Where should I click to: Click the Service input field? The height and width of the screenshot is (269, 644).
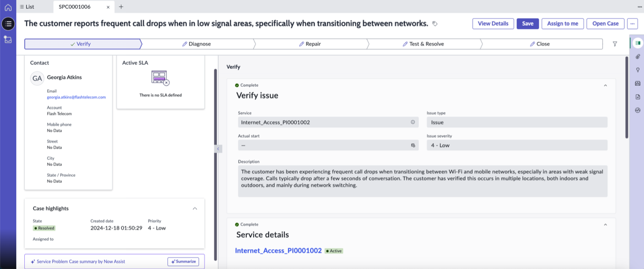[328, 122]
